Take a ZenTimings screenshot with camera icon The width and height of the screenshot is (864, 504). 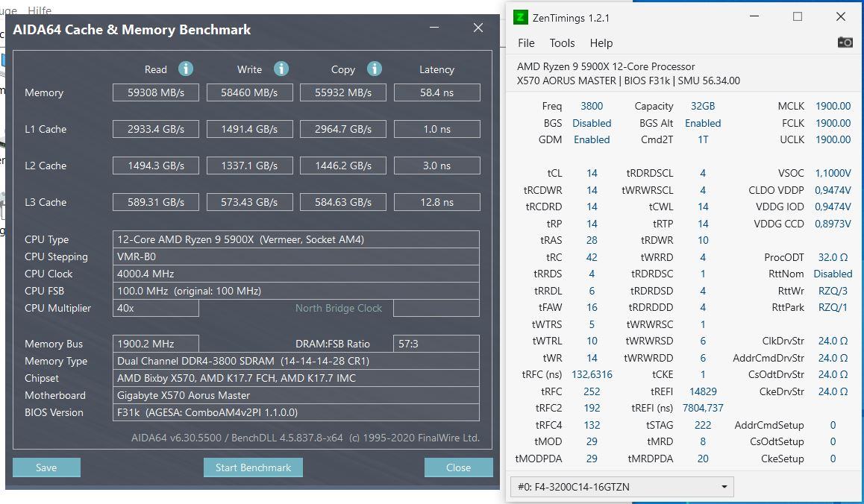(x=845, y=42)
